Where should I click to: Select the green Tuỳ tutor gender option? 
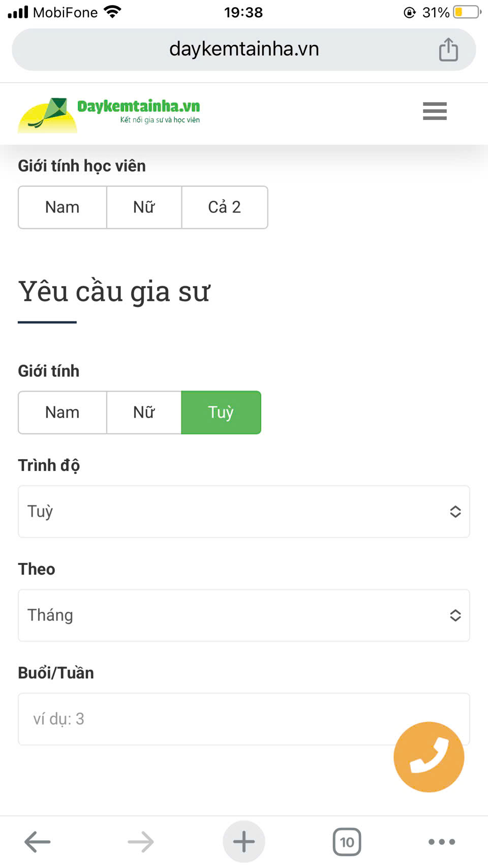[221, 412]
